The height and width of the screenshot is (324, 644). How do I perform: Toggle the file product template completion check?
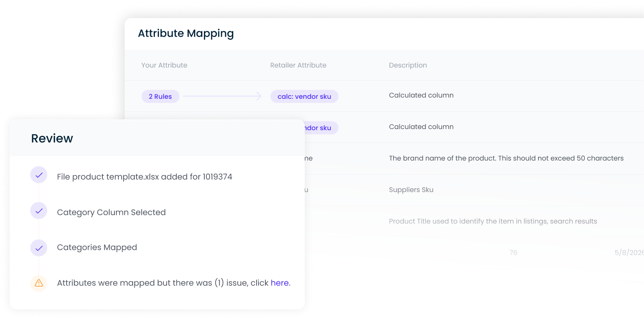pos(39,175)
